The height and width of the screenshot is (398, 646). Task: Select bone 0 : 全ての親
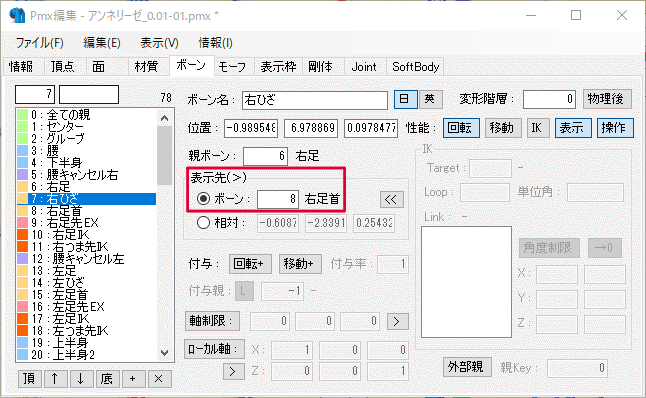pos(86,115)
